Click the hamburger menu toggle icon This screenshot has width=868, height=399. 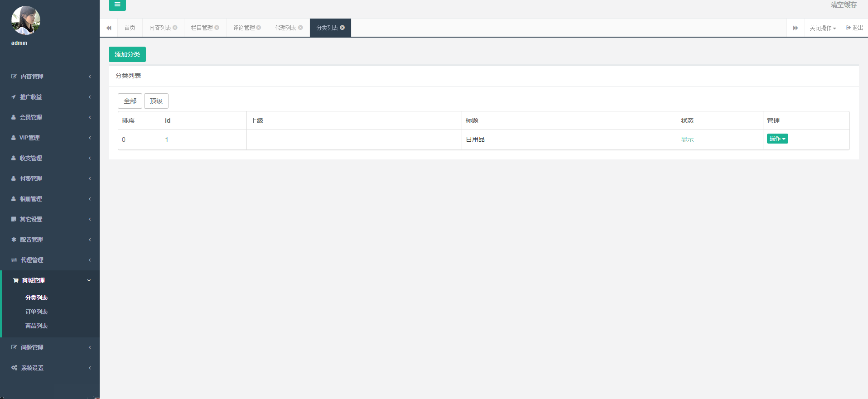pyautogui.click(x=117, y=5)
